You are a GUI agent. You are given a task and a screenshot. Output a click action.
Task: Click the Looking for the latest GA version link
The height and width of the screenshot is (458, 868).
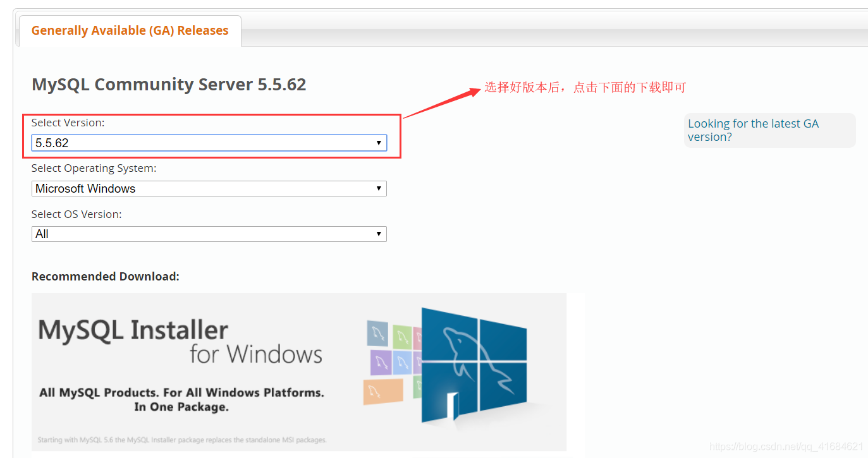coord(753,130)
